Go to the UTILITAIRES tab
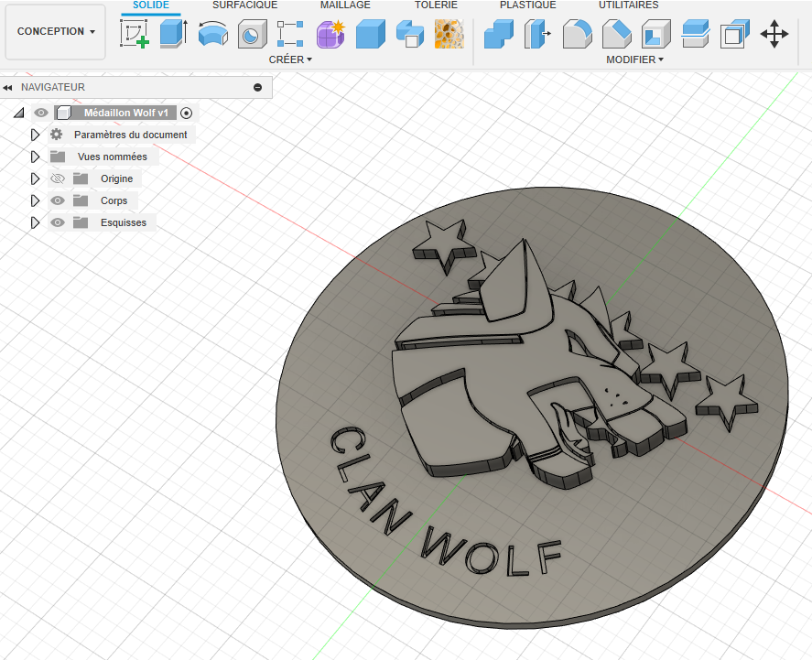812x660 pixels. coord(629,5)
